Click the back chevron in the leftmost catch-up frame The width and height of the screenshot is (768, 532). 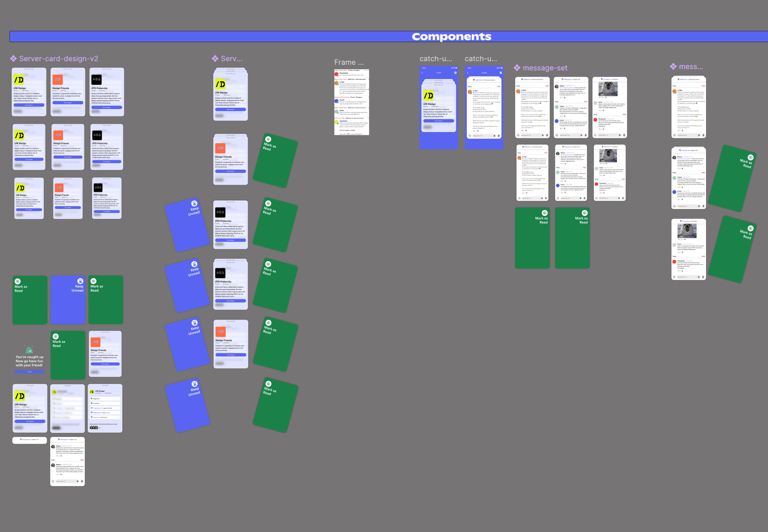coord(422,73)
